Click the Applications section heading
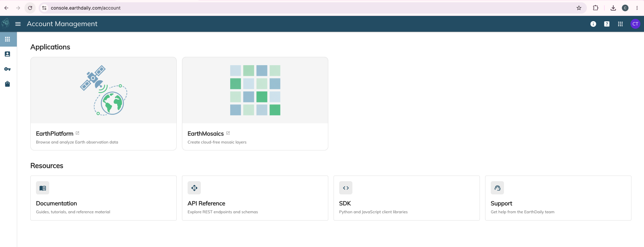 click(x=50, y=47)
